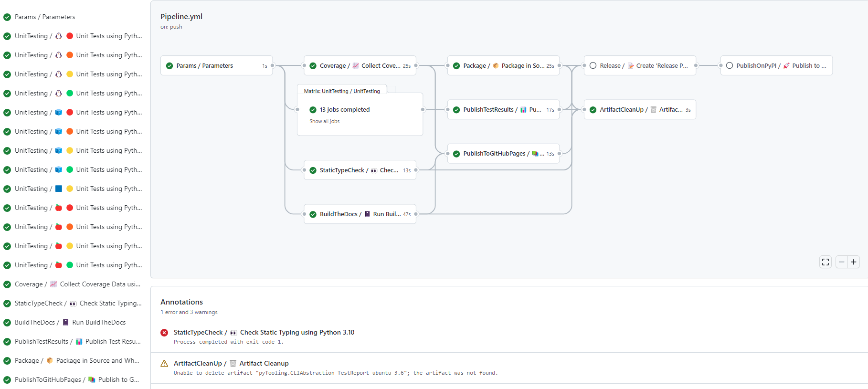868x389 pixels.
Task: Select the PublishToGitHubPages graph node
Action: tap(503, 154)
